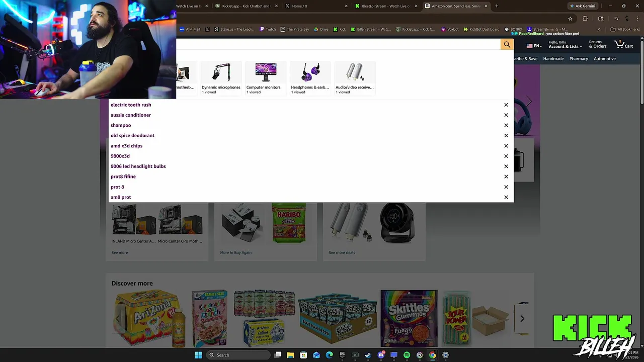The width and height of the screenshot is (644, 362).
Task: Open the KickBot Dashboard bookmark
Action: click(481, 29)
